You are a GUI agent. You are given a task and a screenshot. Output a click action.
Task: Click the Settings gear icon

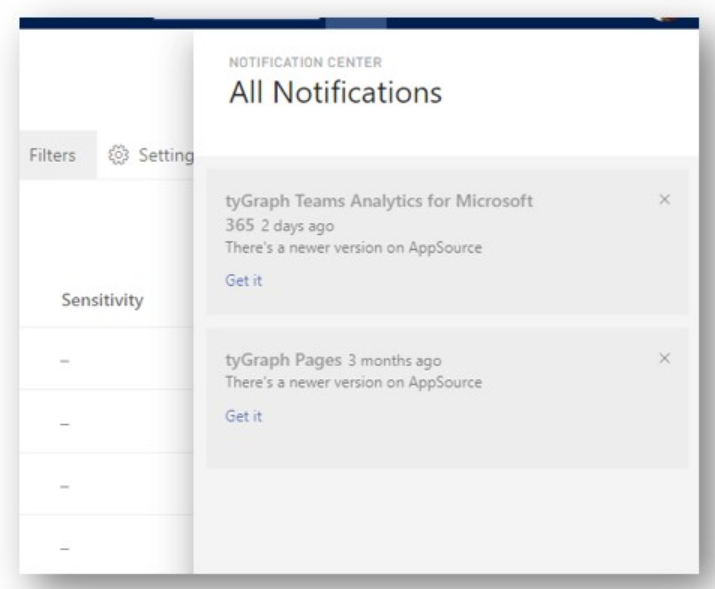(x=119, y=155)
